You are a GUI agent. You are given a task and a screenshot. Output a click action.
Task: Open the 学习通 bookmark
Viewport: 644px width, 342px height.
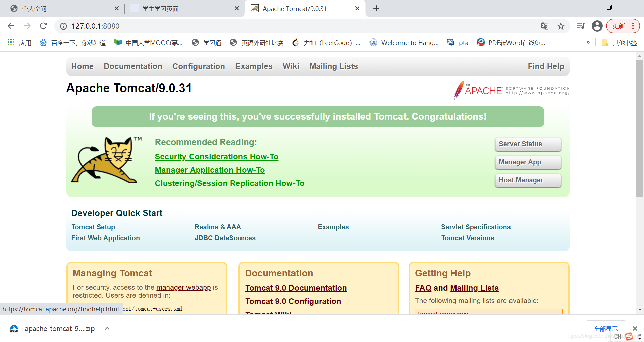click(x=206, y=43)
